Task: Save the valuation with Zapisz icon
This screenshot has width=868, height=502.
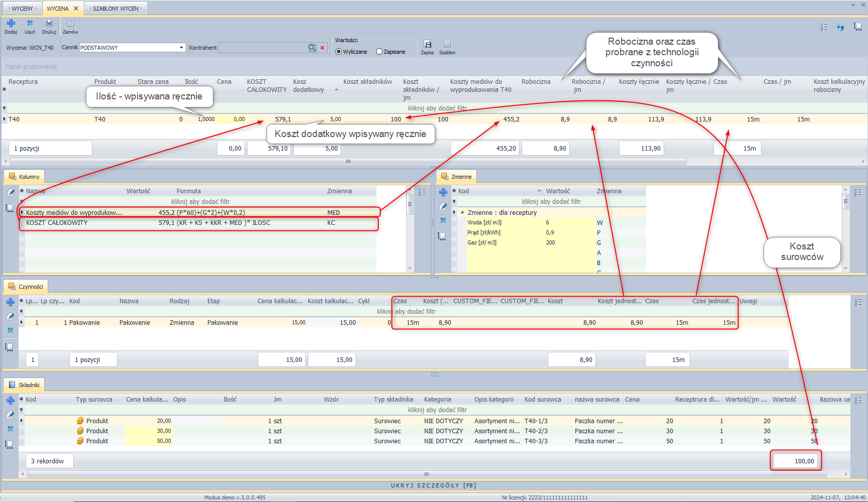Action: (427, 45)
